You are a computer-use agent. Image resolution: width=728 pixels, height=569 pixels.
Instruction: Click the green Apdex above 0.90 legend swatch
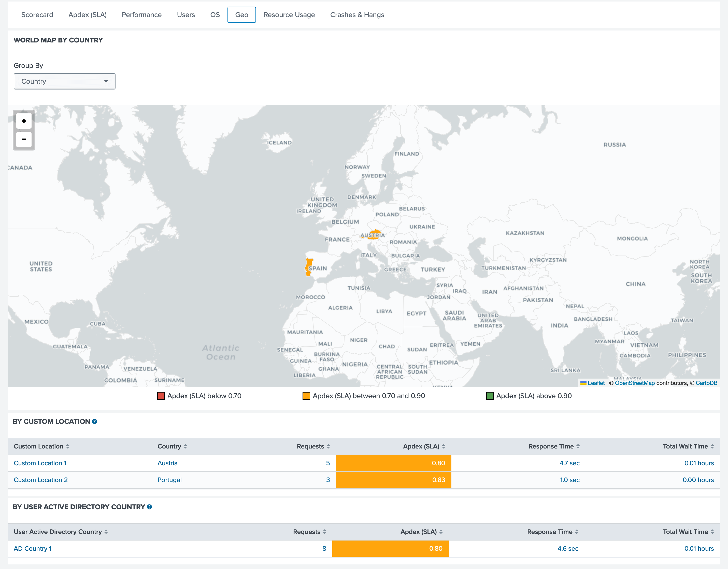490,396
